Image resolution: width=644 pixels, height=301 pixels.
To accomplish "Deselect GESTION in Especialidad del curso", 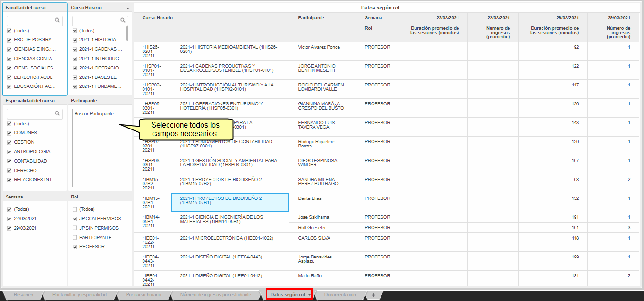I will coord(9,142).
